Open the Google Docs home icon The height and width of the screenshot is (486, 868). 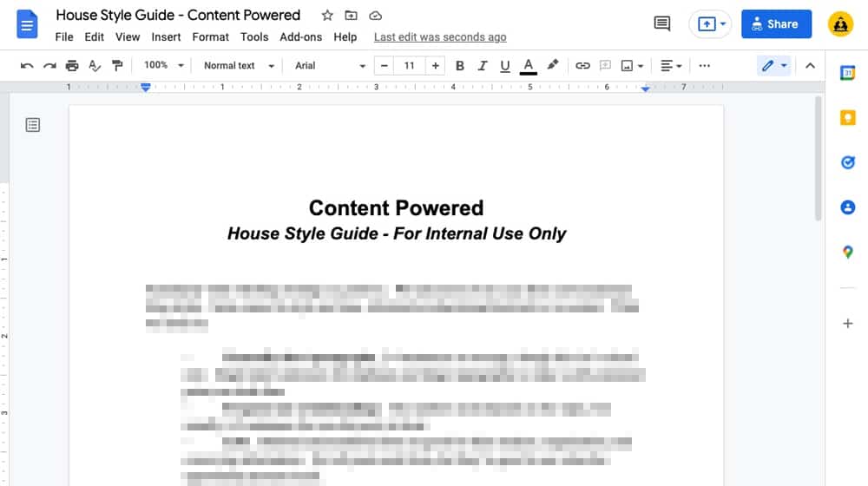click(27, 24)
